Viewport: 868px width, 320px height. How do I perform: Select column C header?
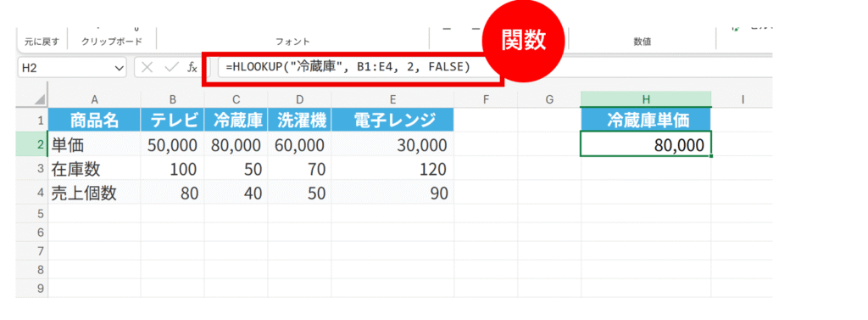point(236,99)
